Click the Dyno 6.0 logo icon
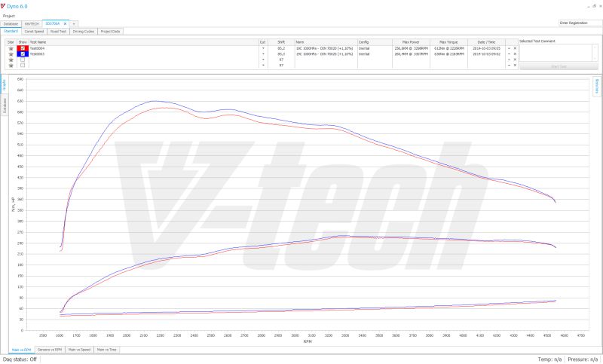This screenshot has height=364, width=603. pos(3,6)
